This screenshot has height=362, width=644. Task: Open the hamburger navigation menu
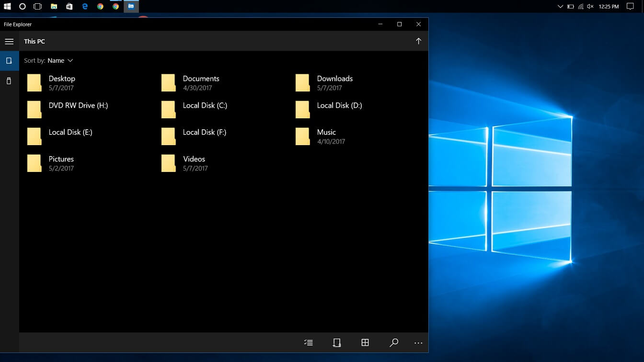tap(9, 41)
